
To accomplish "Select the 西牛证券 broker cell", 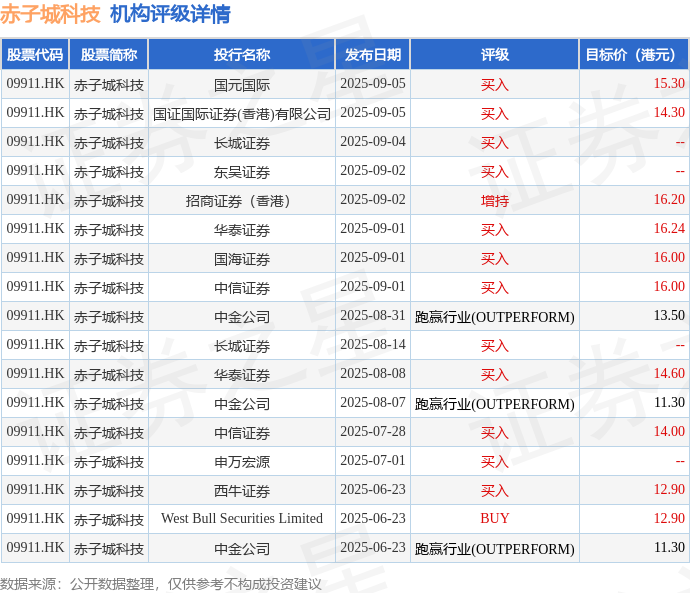I will point(242,491).
